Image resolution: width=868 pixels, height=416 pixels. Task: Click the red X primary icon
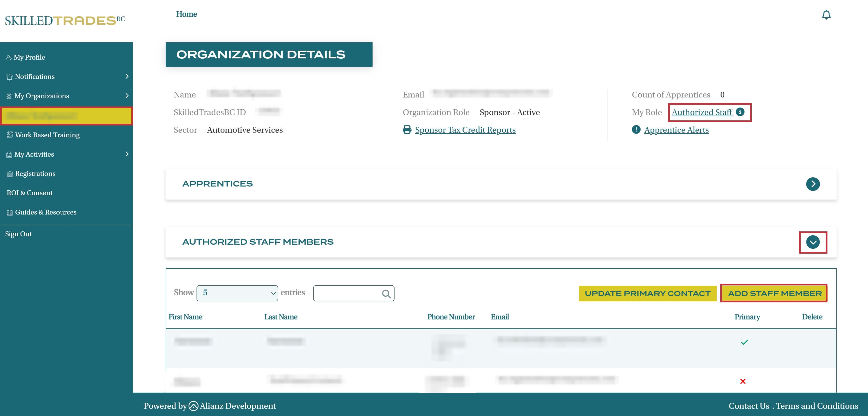pos(743,381)
